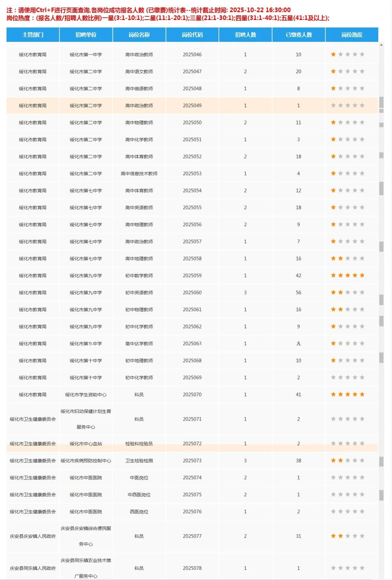Click the gray star rating for 2025069
The image size is (392, 580).
click(x=347, y=377)
